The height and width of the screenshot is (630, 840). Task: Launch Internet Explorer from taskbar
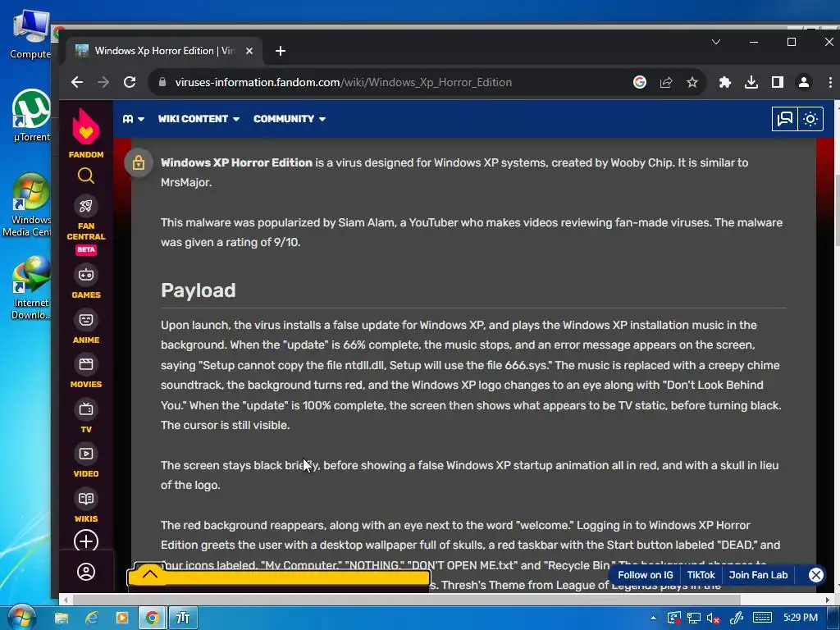92,618
